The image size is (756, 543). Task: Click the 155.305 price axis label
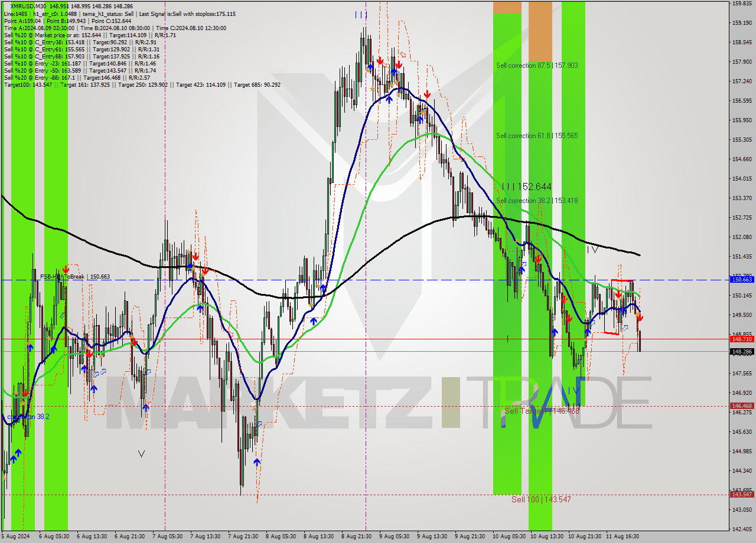[742, 140]
